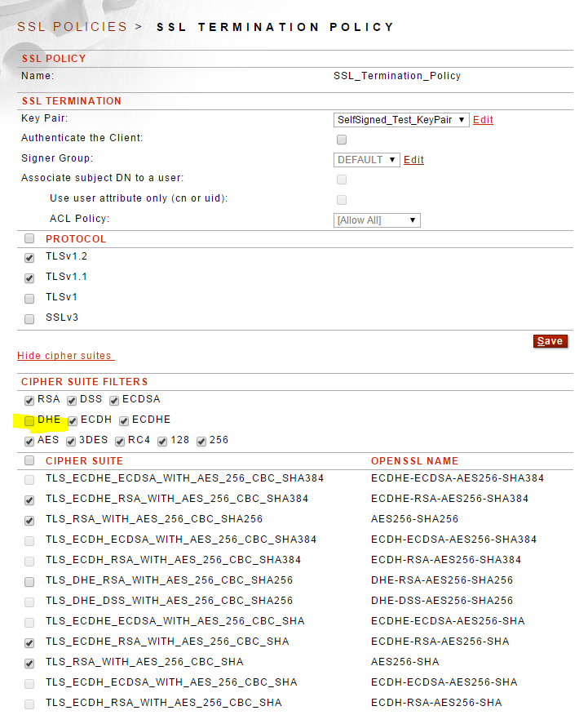The height and width of the screenshot is (715, 588).
Task: Uncheck the ECDSA cipher filter
Action: click(x=115, y=400)
